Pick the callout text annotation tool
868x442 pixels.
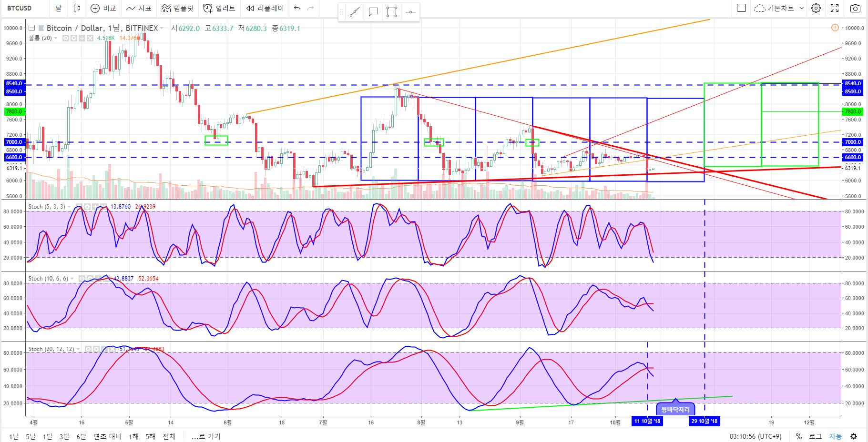point(373,12)
